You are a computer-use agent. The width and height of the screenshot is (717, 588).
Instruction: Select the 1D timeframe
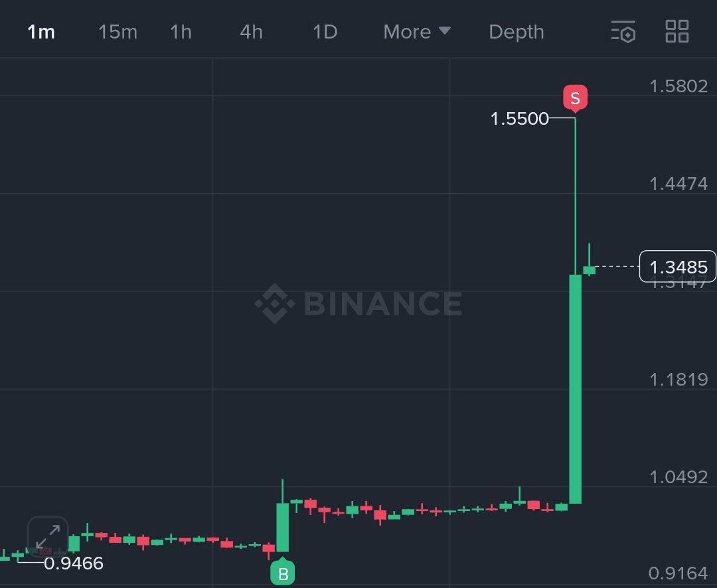325,32
